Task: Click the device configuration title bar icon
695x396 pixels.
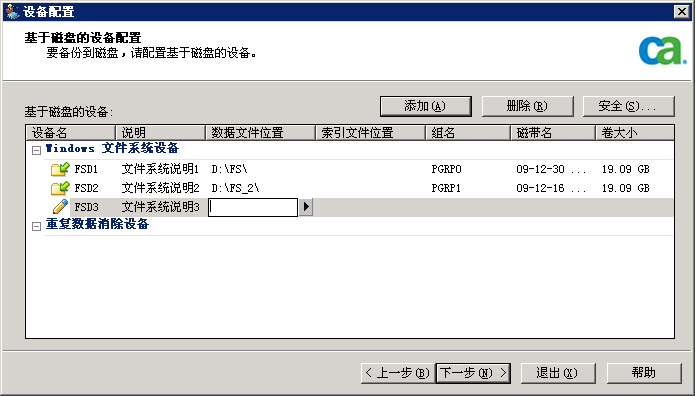Action: 12,11
